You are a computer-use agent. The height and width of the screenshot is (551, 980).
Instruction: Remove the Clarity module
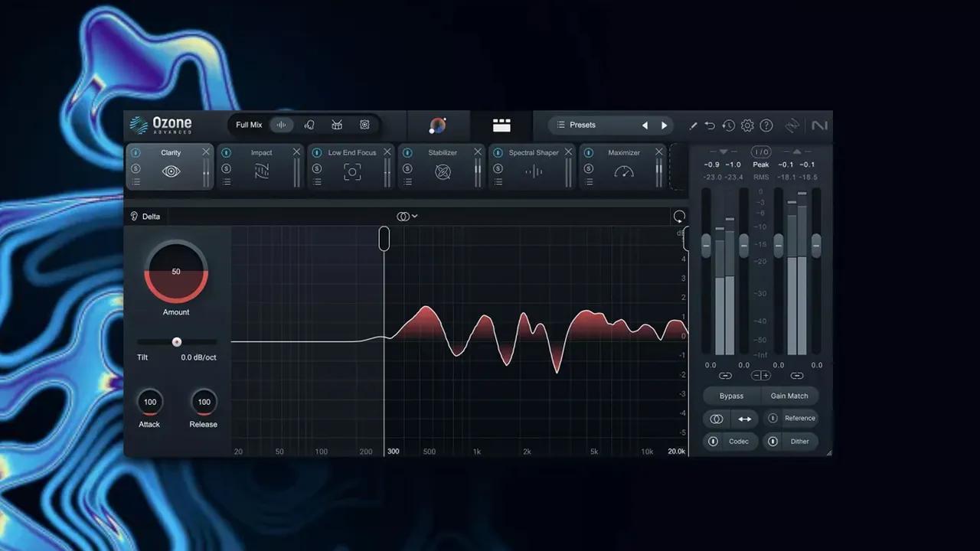click(206, 152)
